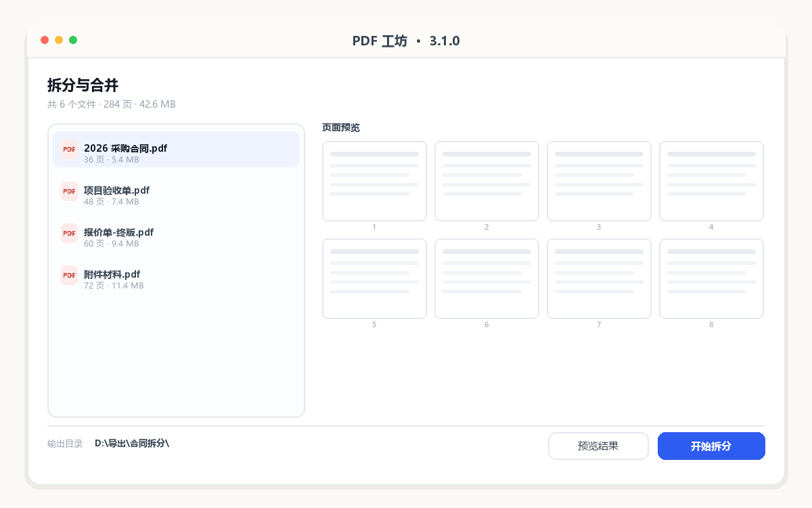Click the red close window button
The width and height of the screenshot is (812, 508).
pyautogui.click(x=45, y=40)
